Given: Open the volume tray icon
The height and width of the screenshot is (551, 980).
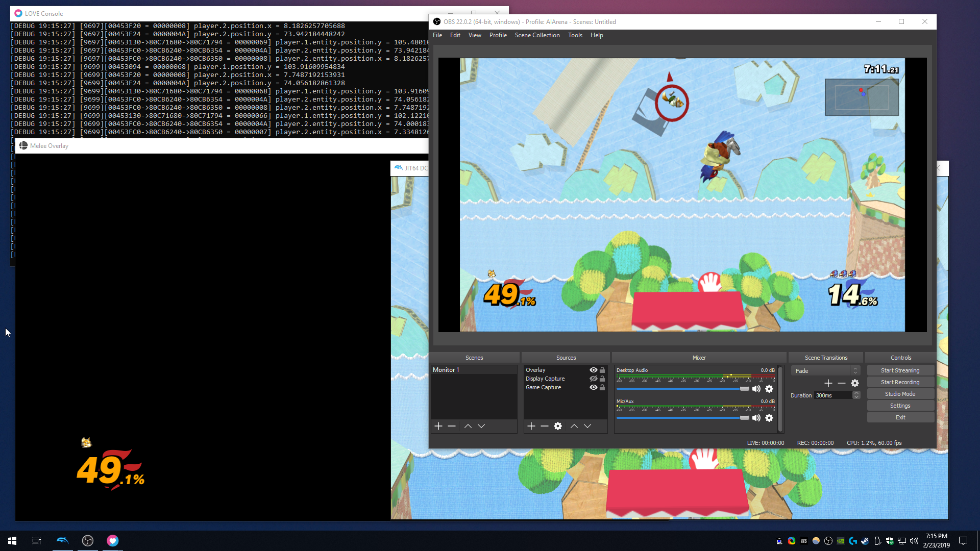Looking at the screenshot, I should [914, 541].
